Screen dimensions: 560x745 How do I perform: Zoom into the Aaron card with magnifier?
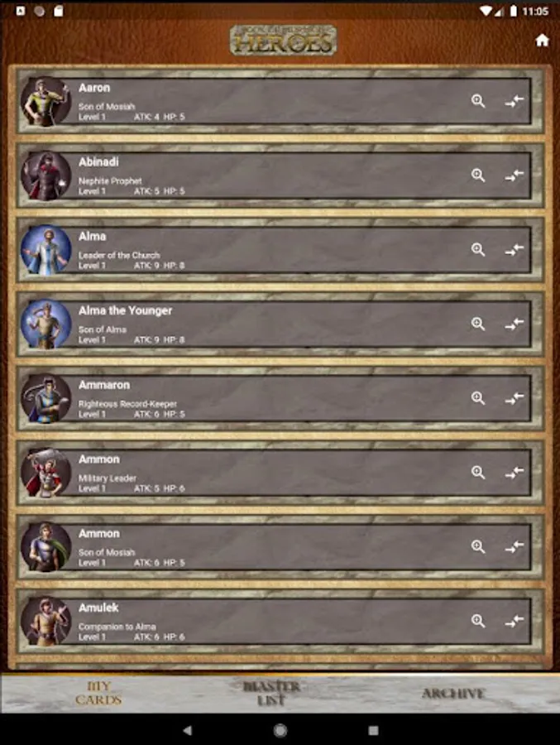[478, 101]
